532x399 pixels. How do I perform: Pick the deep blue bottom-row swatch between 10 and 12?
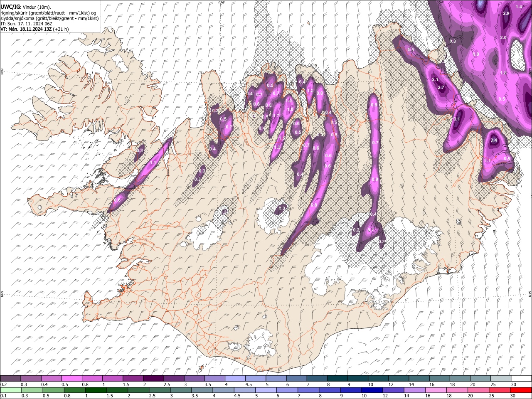372,390
